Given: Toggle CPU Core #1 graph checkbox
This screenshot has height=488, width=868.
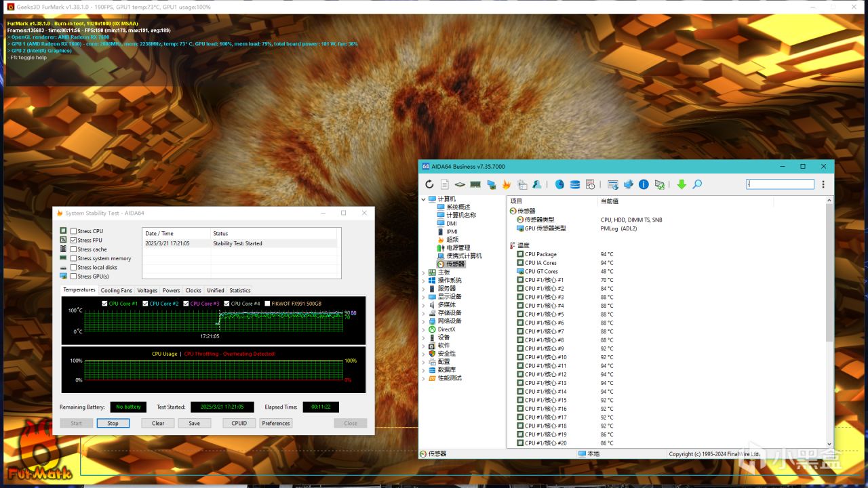Looking at the screenshot, I should 104,304.
